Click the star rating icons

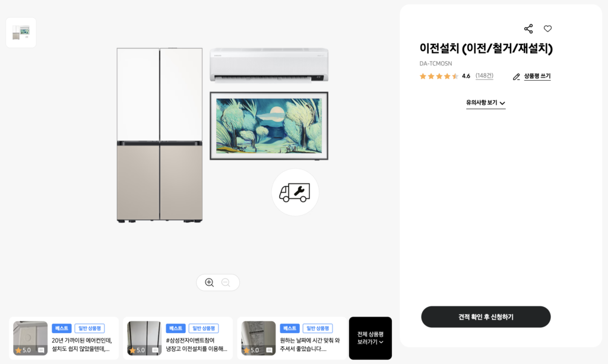pos(439,76)
